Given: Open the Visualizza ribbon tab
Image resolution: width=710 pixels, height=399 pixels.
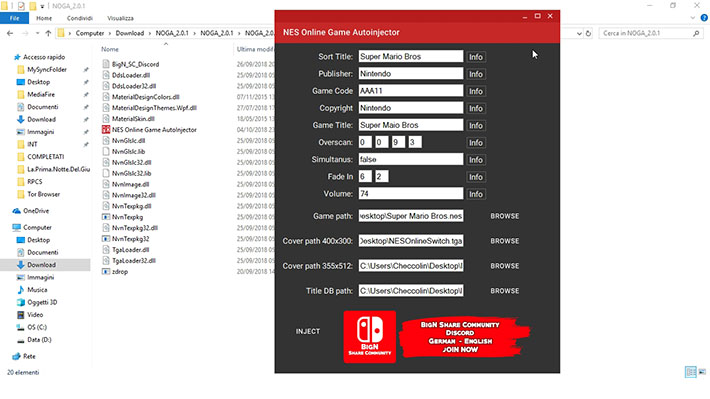Looking at the screenshot, I should coord(120,18).
